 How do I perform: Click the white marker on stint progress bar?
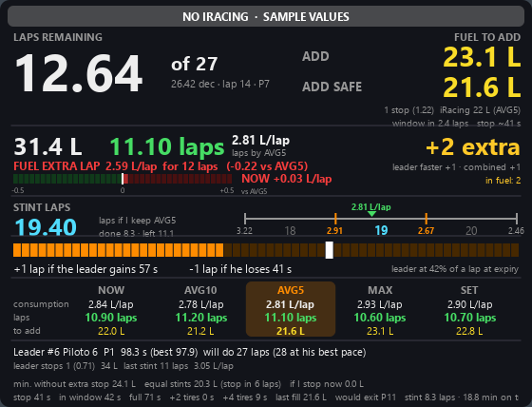329,250
